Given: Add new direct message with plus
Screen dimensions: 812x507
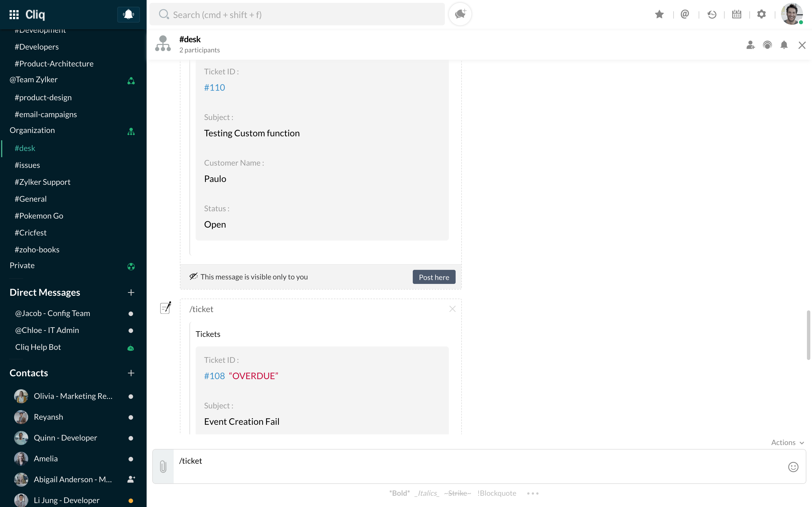Looking at the screenshot, I should pos(131,292).
